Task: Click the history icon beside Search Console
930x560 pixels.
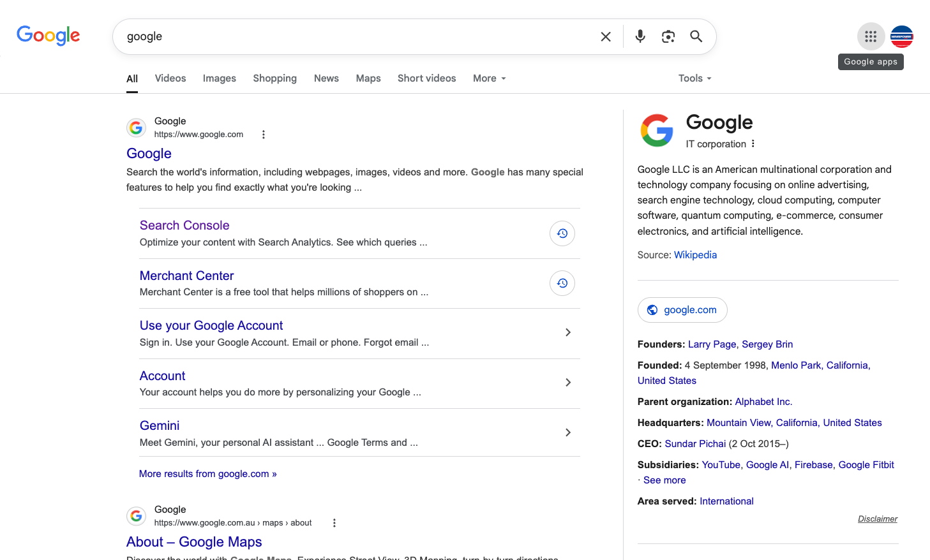Action: pos(562,233)
